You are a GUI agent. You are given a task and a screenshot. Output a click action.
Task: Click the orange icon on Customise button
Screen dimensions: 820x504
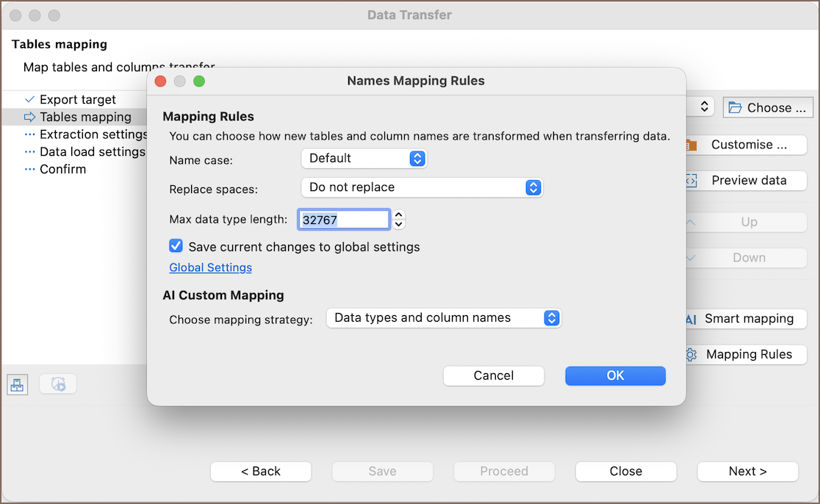point(691,145)
